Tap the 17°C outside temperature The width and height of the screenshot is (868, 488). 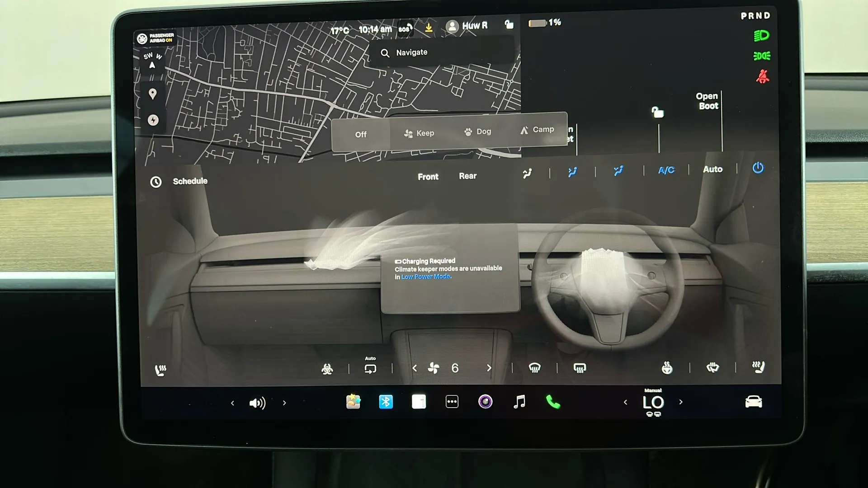(340, 31)
